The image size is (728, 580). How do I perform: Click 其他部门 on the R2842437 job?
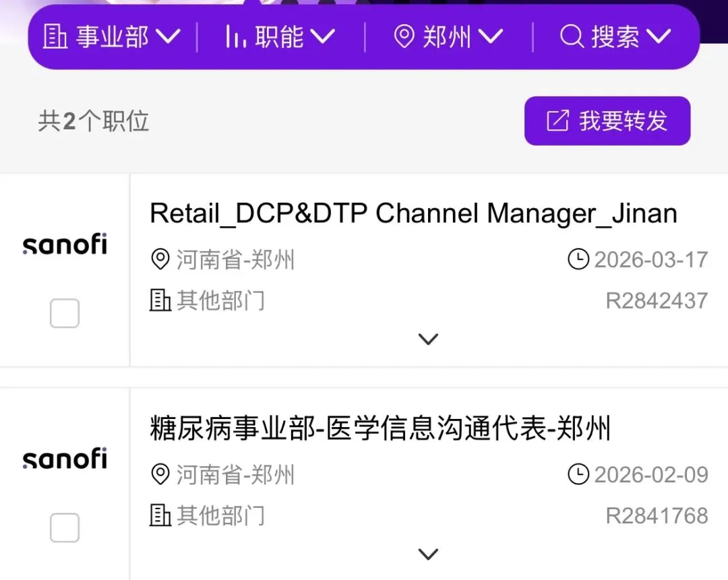click(x=221, y=300)
